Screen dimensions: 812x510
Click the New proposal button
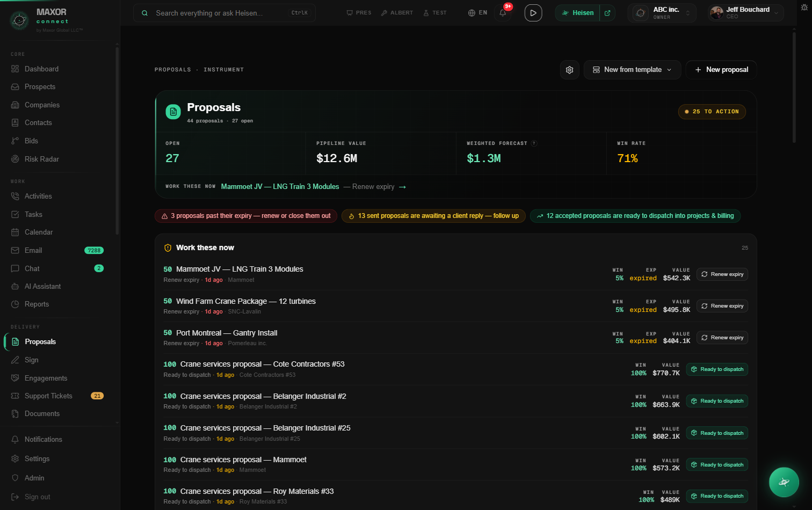721,70
